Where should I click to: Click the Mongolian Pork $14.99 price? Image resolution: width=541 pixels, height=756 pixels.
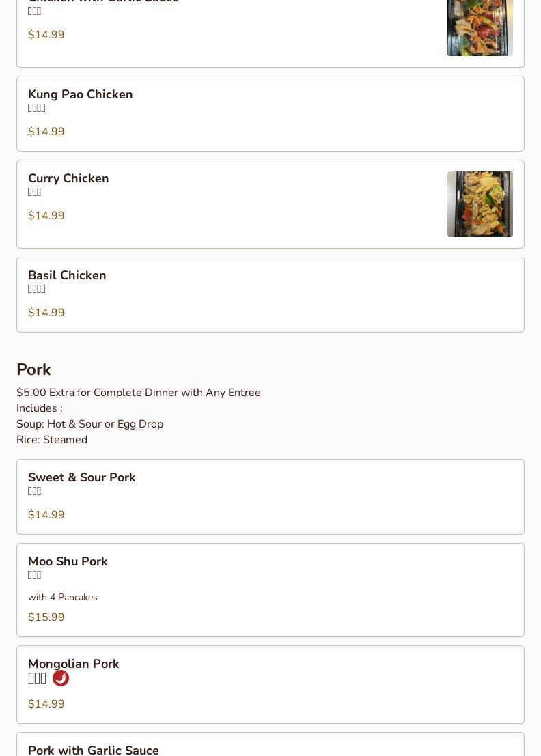pos(46,704)
